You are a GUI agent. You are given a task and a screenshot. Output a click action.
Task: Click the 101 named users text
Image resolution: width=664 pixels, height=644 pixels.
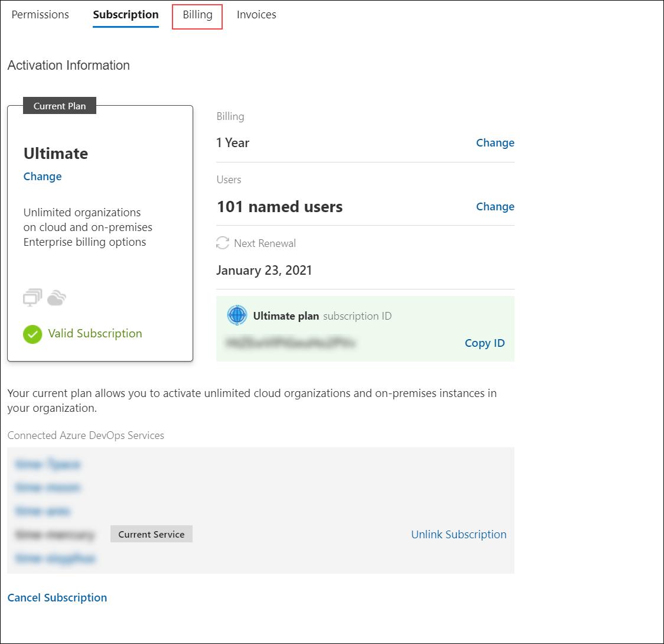click(279, 207)
